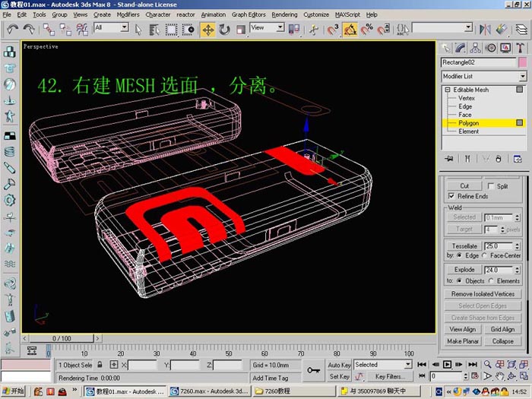Image resolution: width=532 pixels, height=399 pixels.
Task: Open the Display command panel tab
Action: [x=505, y=48]
